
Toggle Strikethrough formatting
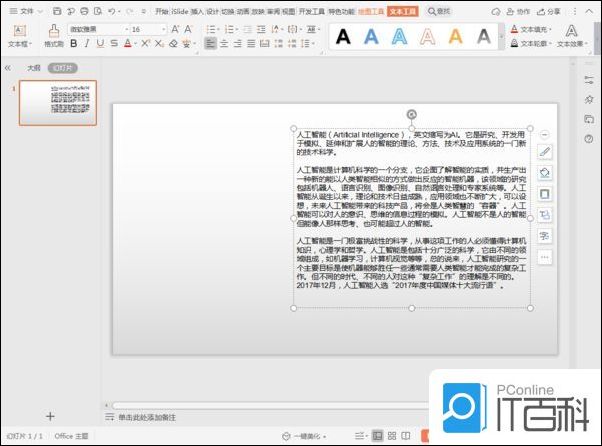pyautogui.click(x=114, y=44)
